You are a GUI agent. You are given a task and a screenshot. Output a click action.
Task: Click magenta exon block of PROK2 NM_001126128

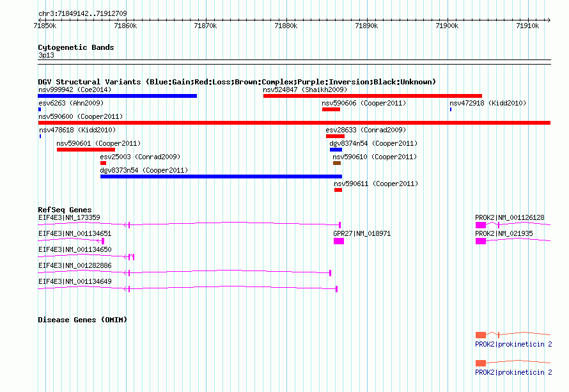481,225
